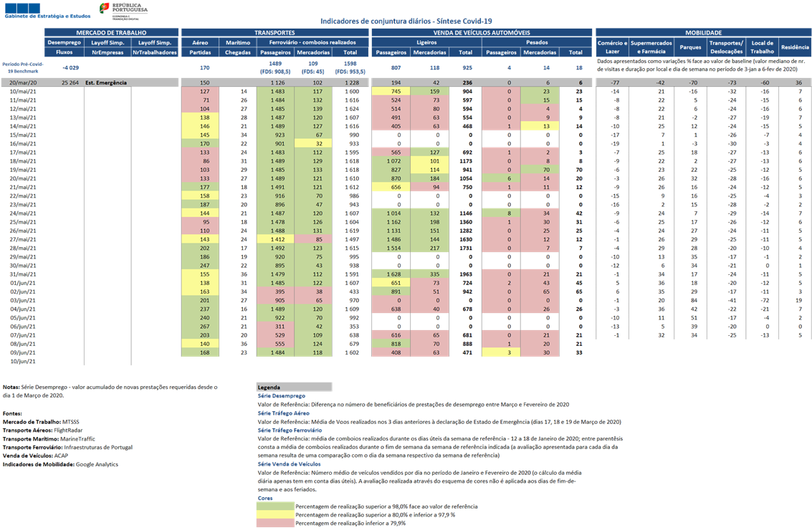Select the 17/mai/21 row date
Image resolution: width=812 pixels, height=530 pixels.
pyautogui.click(x=23, y=153)
